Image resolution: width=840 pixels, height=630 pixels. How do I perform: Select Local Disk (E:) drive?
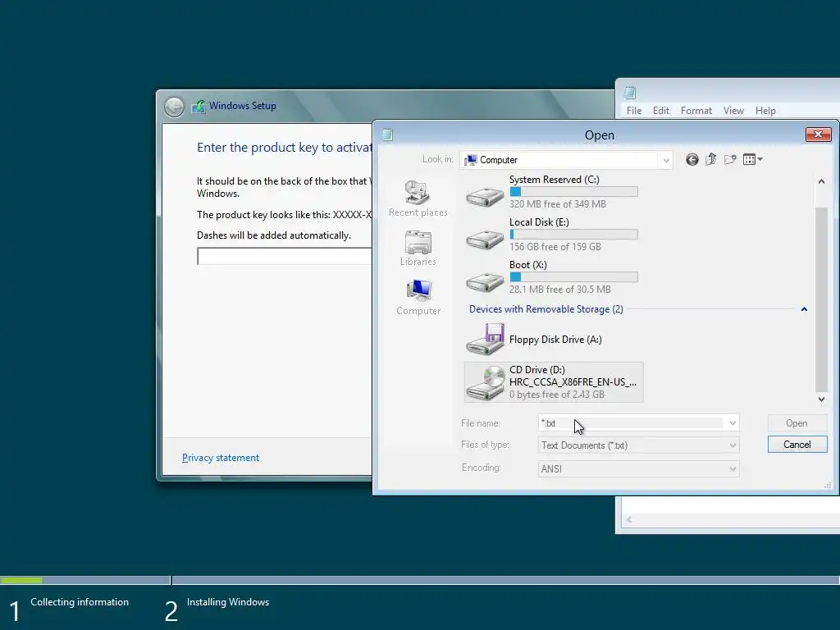click(x=552, y=234)
